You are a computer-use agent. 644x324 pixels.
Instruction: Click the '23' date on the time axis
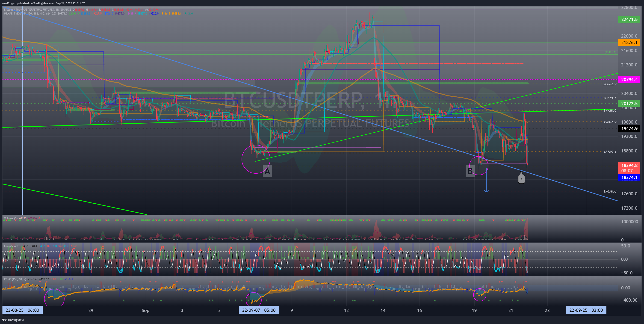[x=547, y=310]
